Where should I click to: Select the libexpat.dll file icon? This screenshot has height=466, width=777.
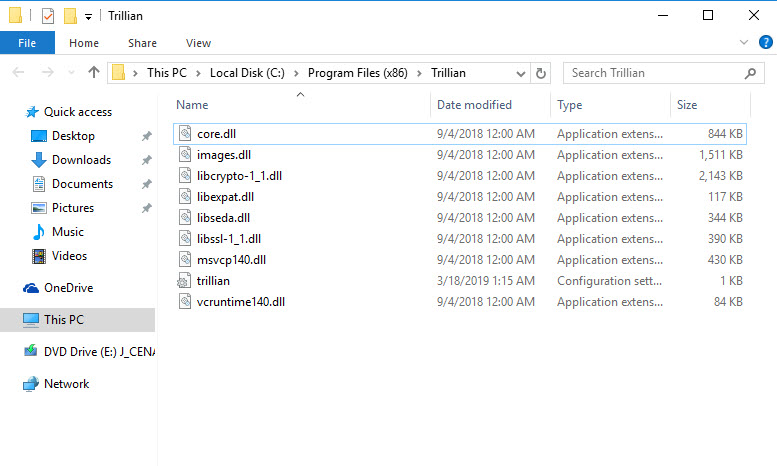[x=185, y=197]
